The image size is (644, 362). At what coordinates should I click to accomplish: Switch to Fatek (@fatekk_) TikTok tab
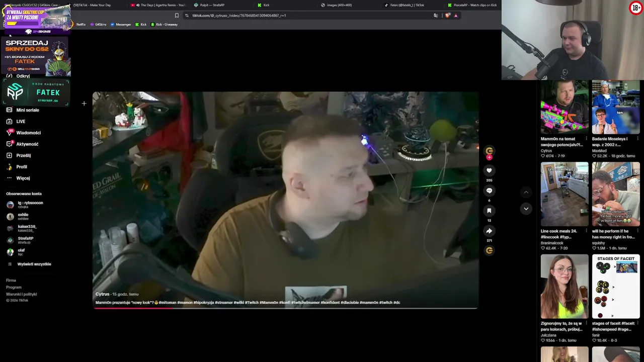pos(405,5)
